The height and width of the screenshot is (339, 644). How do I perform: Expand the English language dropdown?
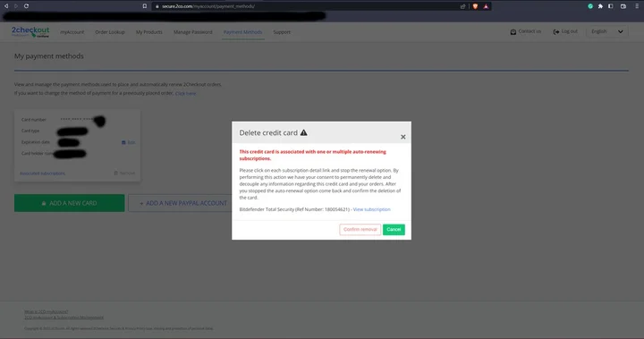[x=607, y=31]
